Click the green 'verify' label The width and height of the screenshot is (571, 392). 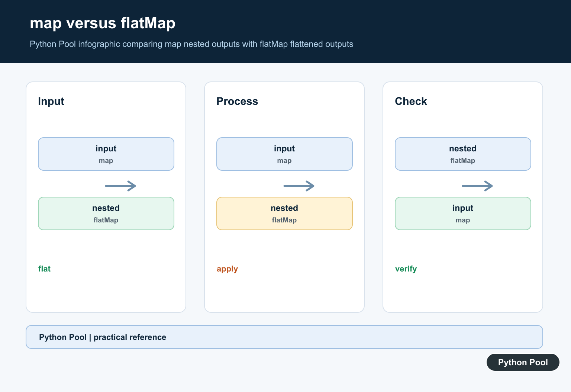(406, 269)
